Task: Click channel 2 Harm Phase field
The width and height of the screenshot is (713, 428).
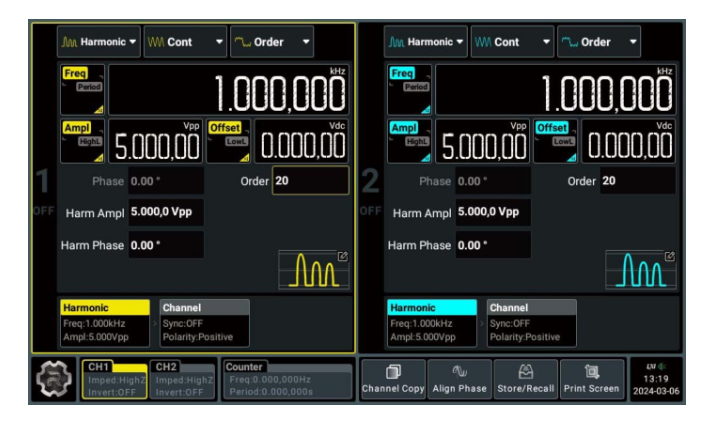Action: point(493,245)
